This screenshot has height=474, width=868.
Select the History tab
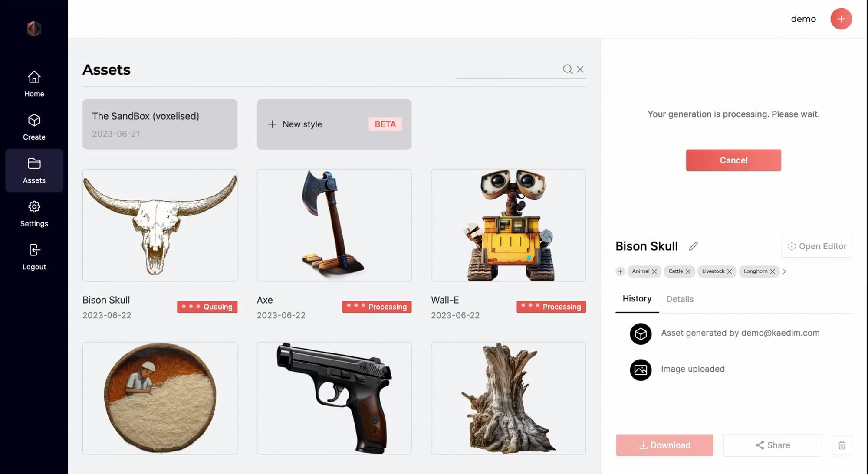(x=637, y=299)
